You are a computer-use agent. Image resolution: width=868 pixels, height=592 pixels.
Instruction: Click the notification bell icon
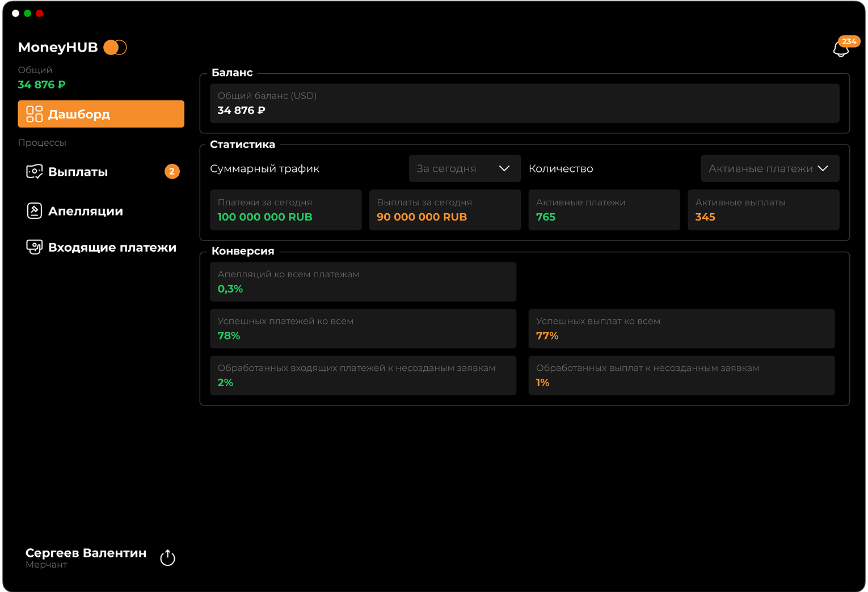click(840, 50)
